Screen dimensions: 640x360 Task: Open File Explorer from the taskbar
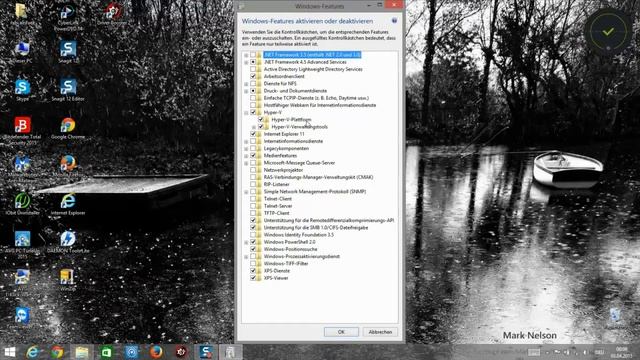[82, 352]
